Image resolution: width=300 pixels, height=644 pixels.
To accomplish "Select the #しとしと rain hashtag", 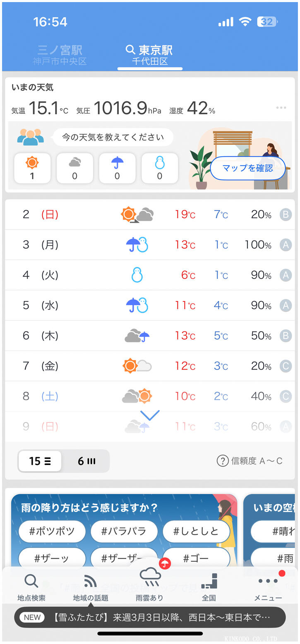I will [196, 531].
